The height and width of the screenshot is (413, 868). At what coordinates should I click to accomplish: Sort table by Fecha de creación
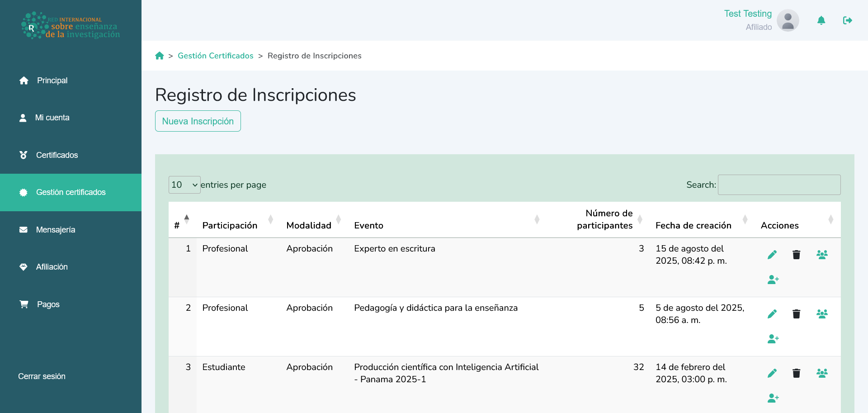pyautogui.click(x=693, y=225)
